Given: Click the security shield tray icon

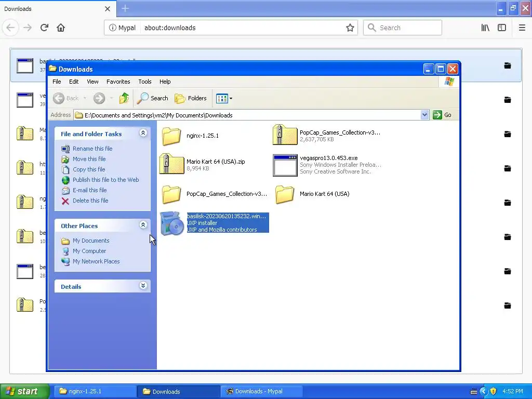Looking at the screenshot, I should coord(494,392).
